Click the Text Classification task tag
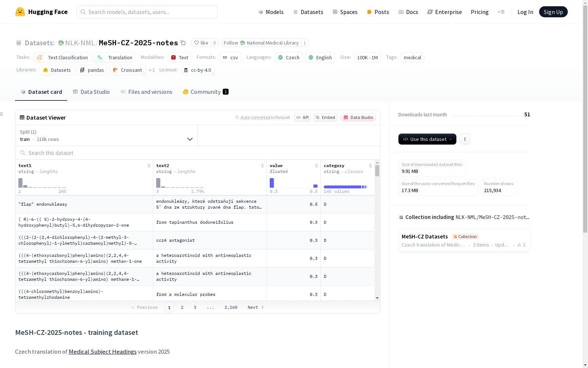The image size is (588, 368). click(x=62, y=57)
